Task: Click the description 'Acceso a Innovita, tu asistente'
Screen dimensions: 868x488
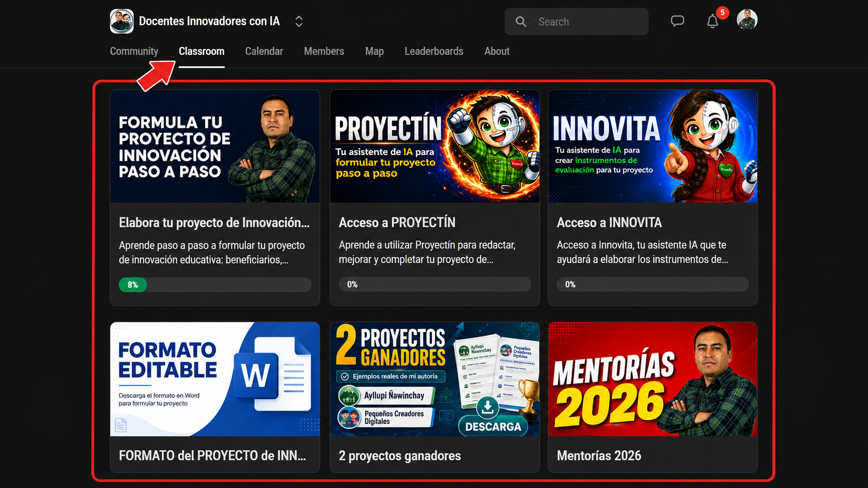Action: [642, 252]
